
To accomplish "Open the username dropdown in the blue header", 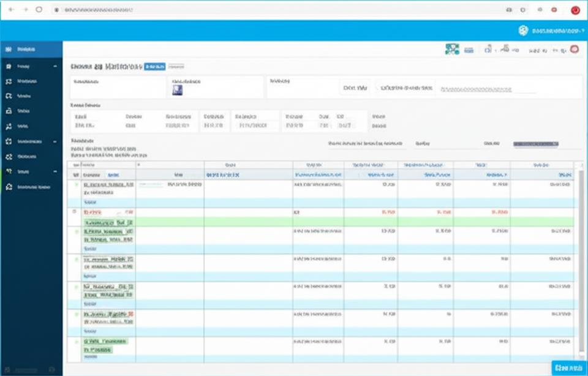I will coord(557,31).
